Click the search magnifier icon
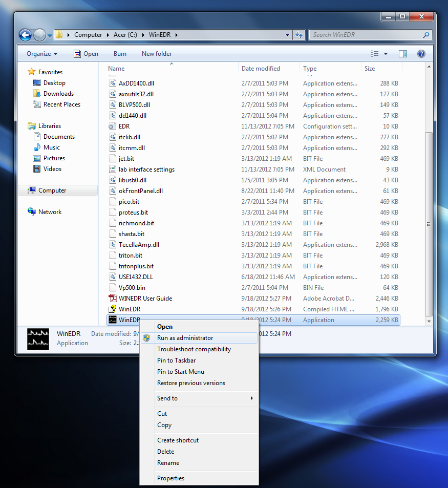Screen dimensions: 448x488 (426, 35)
